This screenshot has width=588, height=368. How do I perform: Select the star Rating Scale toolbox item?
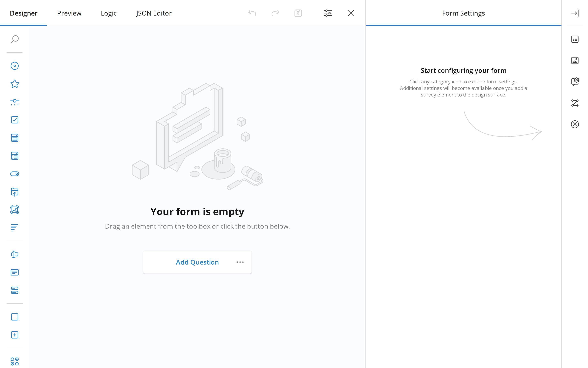pyautogui.click(x=14, y=84)
